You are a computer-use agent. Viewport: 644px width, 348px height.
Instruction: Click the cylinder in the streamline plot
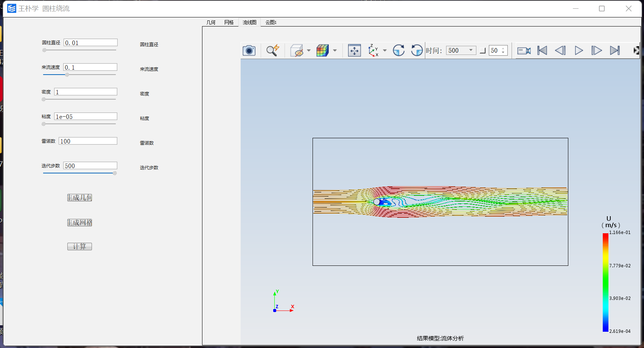click(x=376, y=202)
